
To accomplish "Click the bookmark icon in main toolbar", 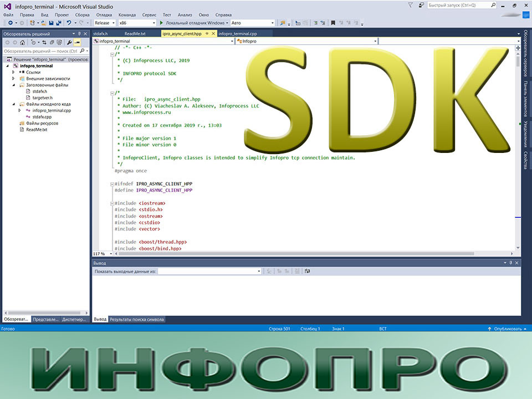I will pos(333,23).
